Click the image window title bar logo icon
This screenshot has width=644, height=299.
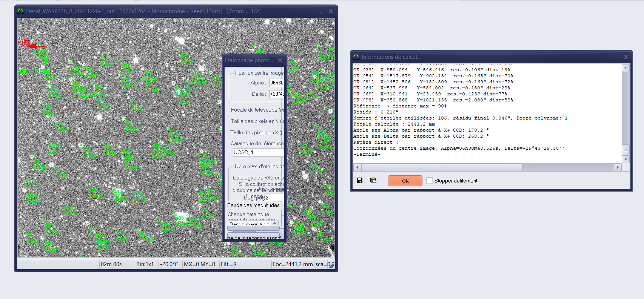click(20, 11)
